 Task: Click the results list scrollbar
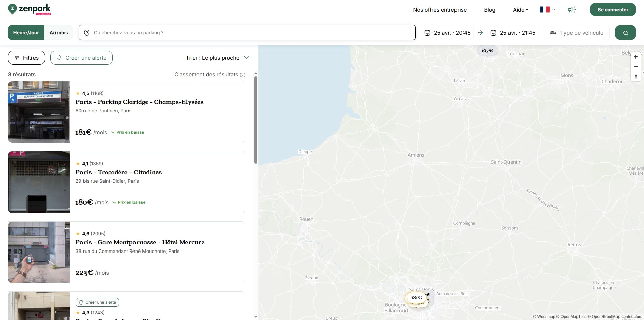[x=256, y=120]
